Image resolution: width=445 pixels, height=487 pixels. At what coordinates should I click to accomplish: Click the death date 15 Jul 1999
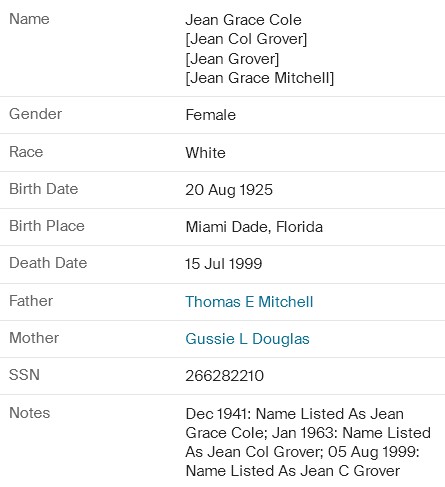point(224,264)
